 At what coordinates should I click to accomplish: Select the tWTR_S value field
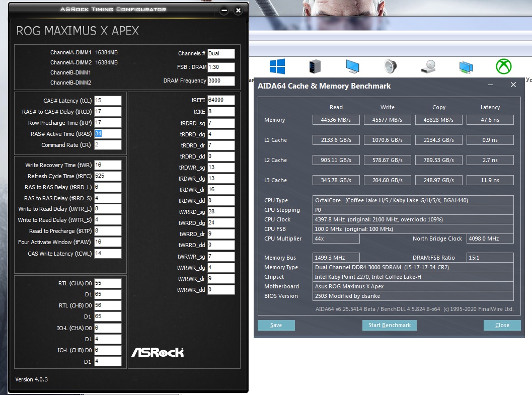(x=108, y=220)
